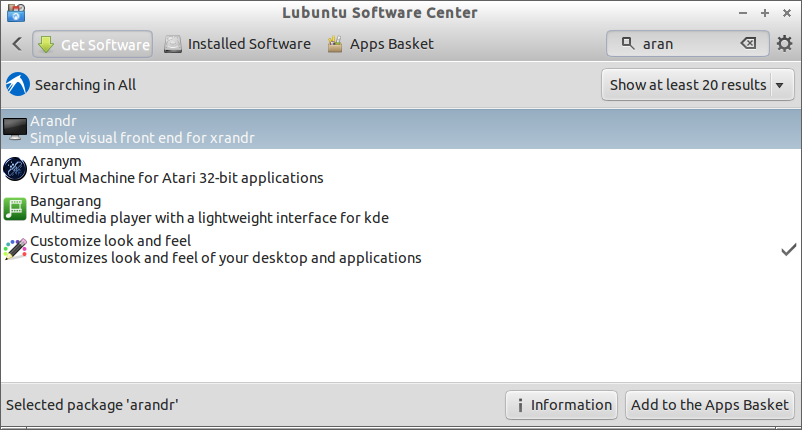Open preferences via the gear icon
This screenshot has width=802, height=430.
784,44
